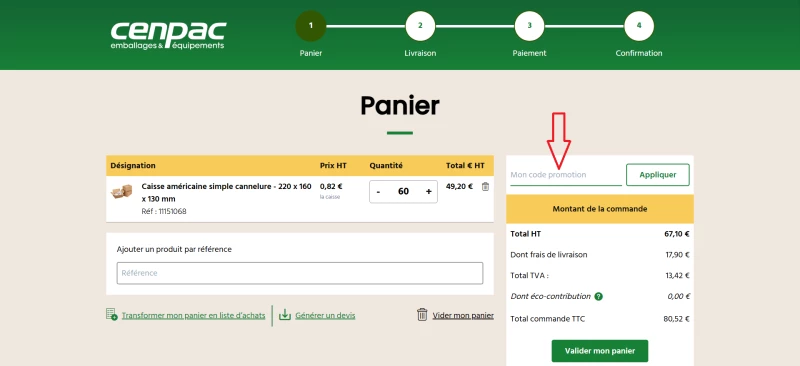Click the Quantité column header
The height and width of the screenshot is (366, 800).
click(386, 165)
